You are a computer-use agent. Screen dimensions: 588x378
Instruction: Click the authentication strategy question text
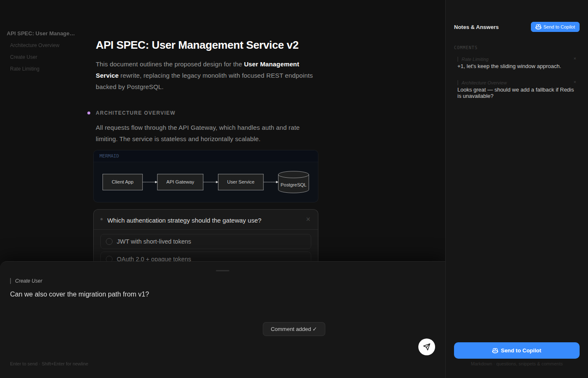pos(184,220)
